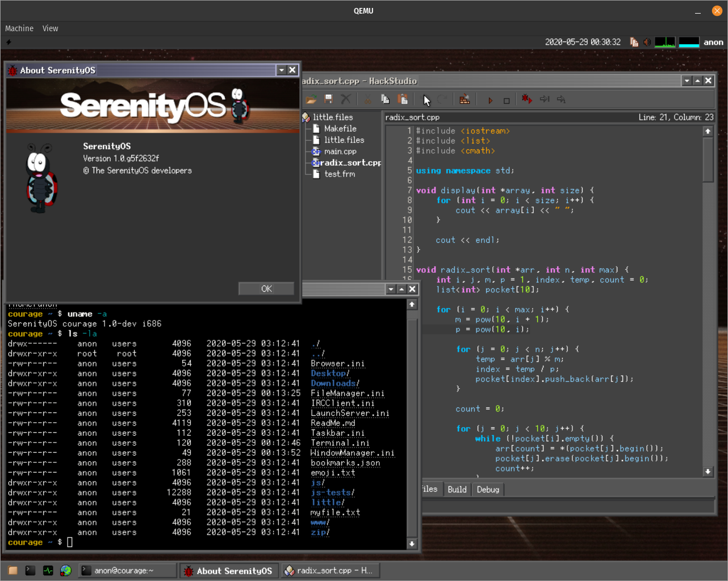The width and height of the screenshot is (728, 581).
Task: Start debugging with the red bug icon
Action: pos(527,99)
